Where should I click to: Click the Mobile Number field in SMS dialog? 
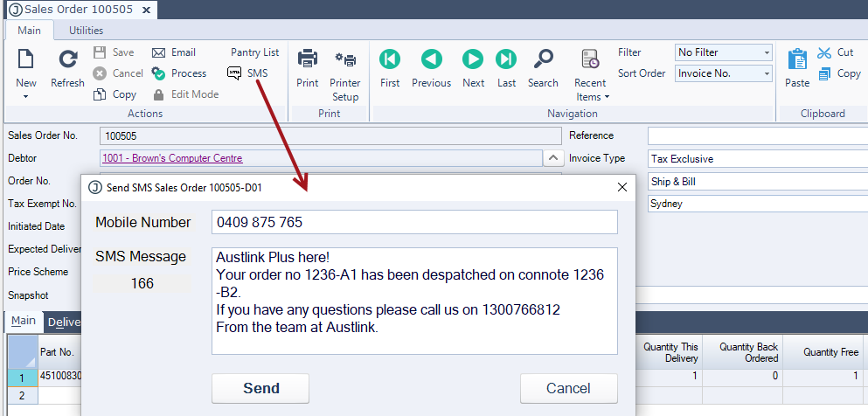[414, 222]
